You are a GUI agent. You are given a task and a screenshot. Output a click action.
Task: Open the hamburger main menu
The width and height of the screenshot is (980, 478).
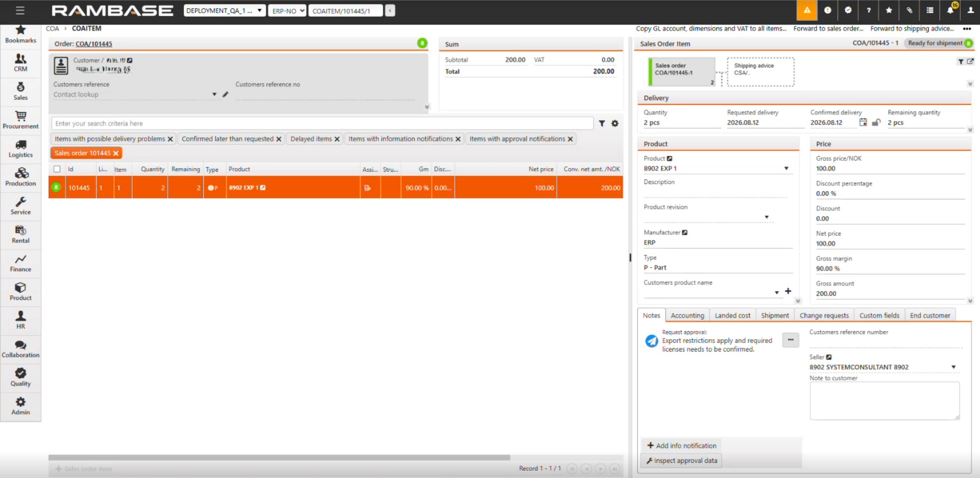pos(20,11)
